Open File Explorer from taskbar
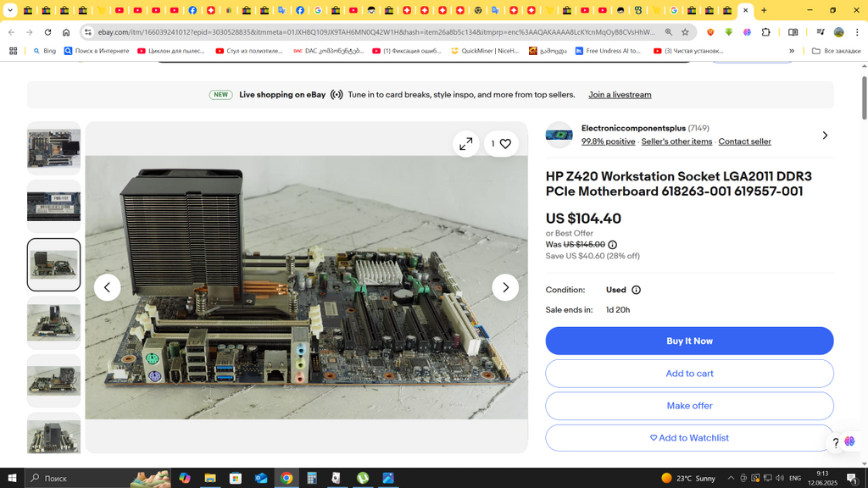This screenshot has width=868, height=488. tap(210, 478)
